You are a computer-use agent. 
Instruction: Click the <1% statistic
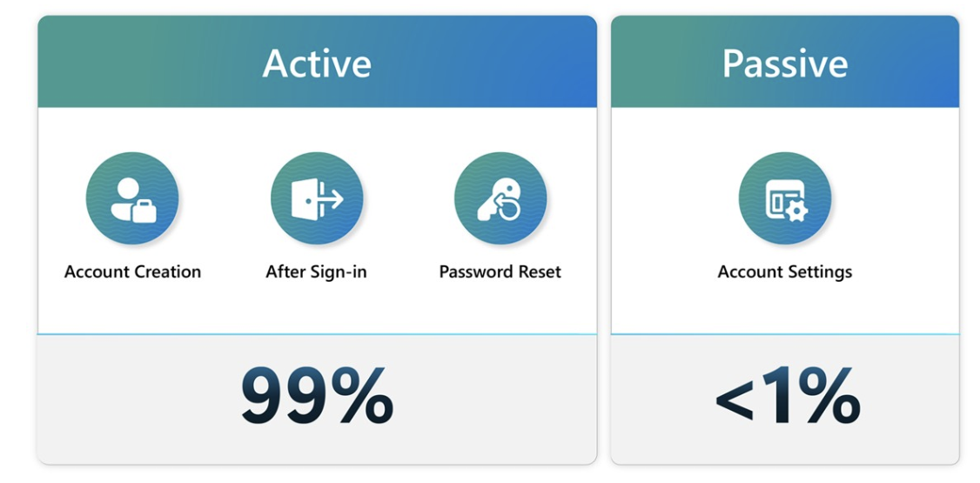(x=788, y=397)
